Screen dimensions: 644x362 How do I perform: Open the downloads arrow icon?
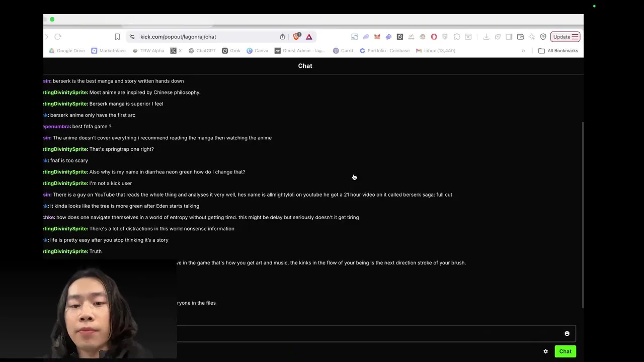point(486,37)
